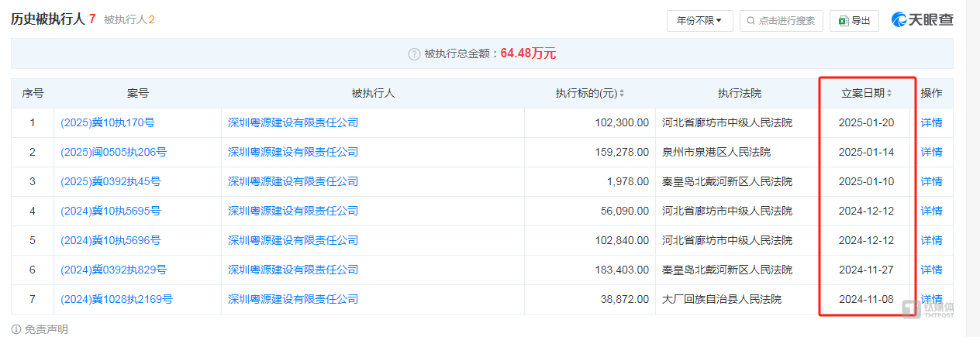Screen dimensions: 980x337
Task: Open case (2024)冀1028执2169号
Action: point(116,299)
